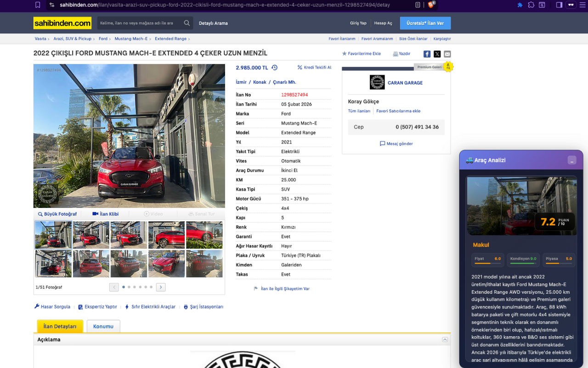The width and height of the screenshot is (588, 368).
Task: Click the İlan No 1298527494 value
Action: click(x=294, y=95)
